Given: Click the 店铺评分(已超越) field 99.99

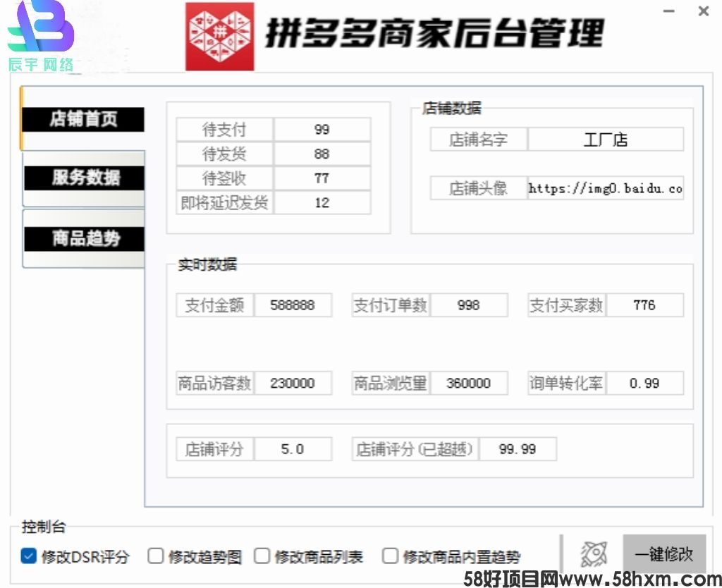Looking at the screenshot, I should (x=518, y=449).
